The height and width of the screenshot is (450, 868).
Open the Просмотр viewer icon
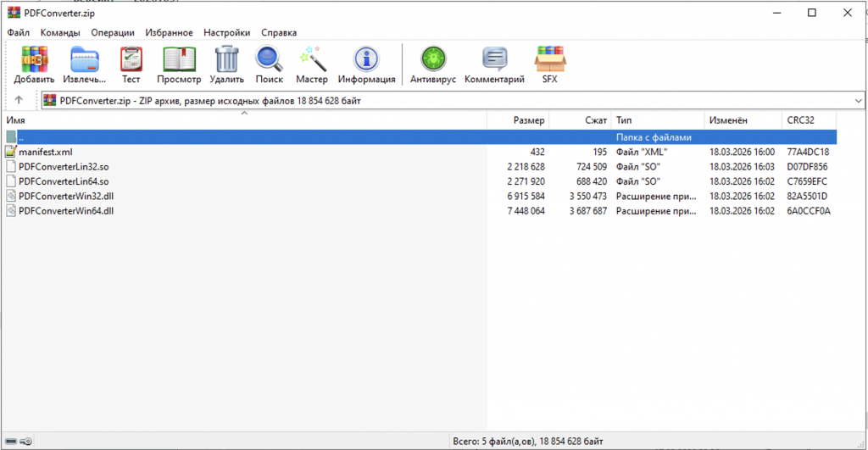(179, 59)
